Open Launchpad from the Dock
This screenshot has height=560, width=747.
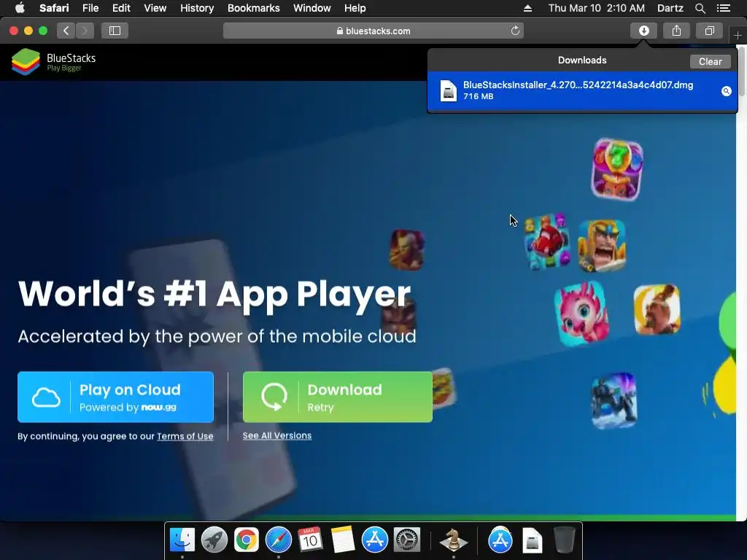point(214,540)
